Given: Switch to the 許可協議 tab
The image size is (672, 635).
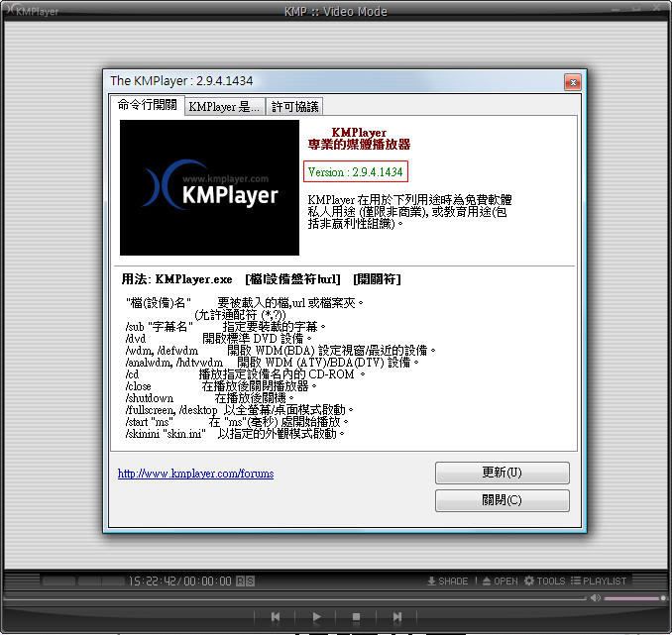Looking at the screenshot, I should (294, 106).
